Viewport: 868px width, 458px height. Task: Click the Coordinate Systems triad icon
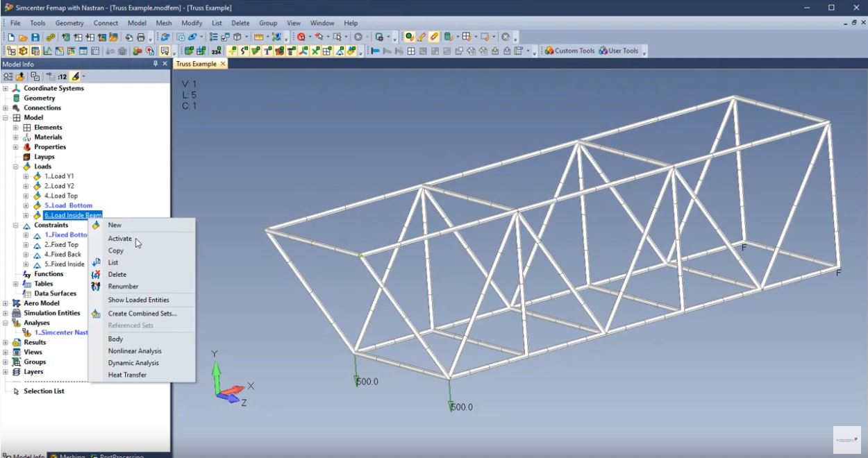tap(17, 88)
